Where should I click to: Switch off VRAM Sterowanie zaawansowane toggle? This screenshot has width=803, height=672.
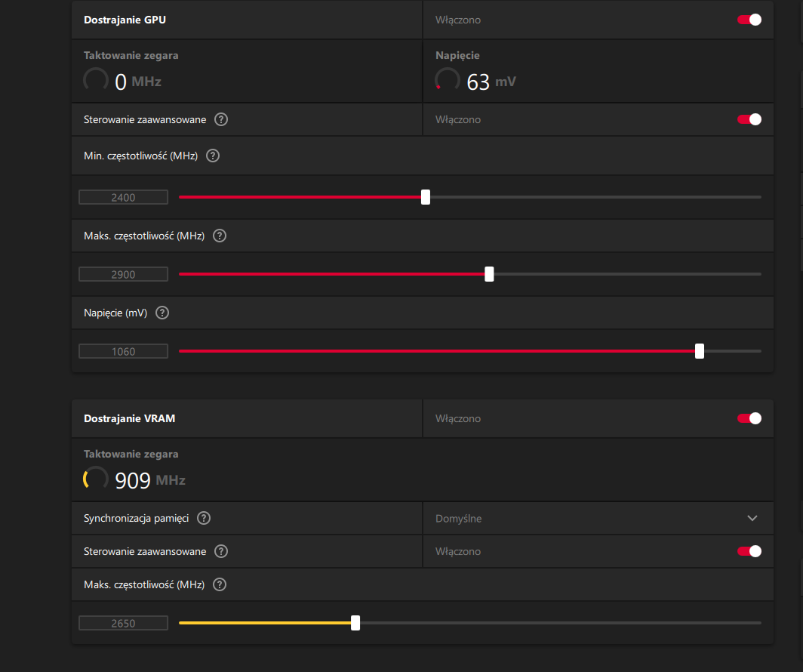click(x=749, y=551)
